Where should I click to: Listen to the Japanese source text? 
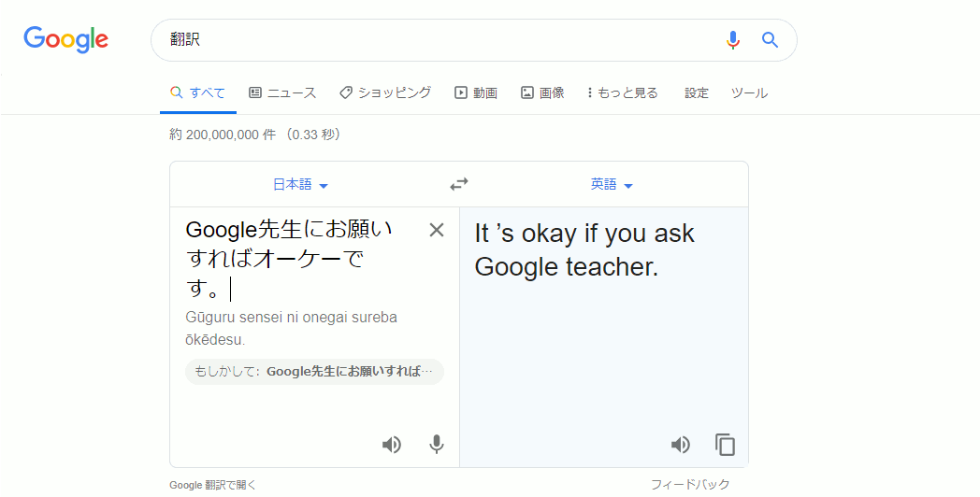(392, 445)
